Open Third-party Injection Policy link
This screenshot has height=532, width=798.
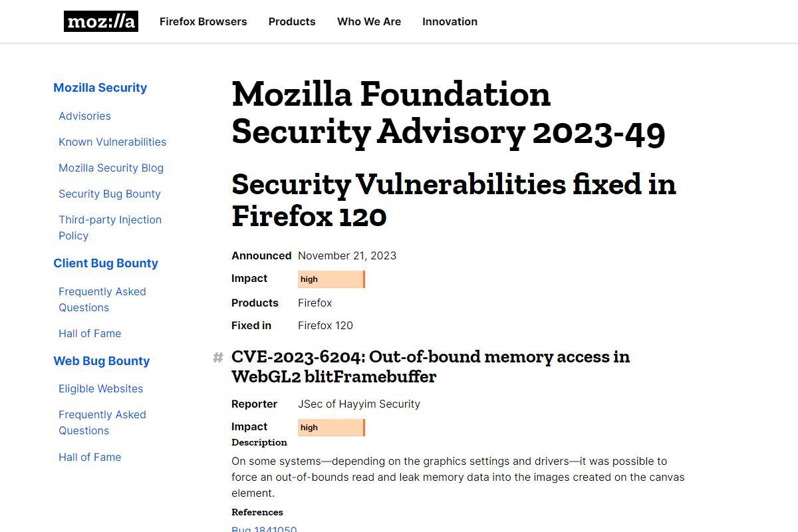(110, 227)
